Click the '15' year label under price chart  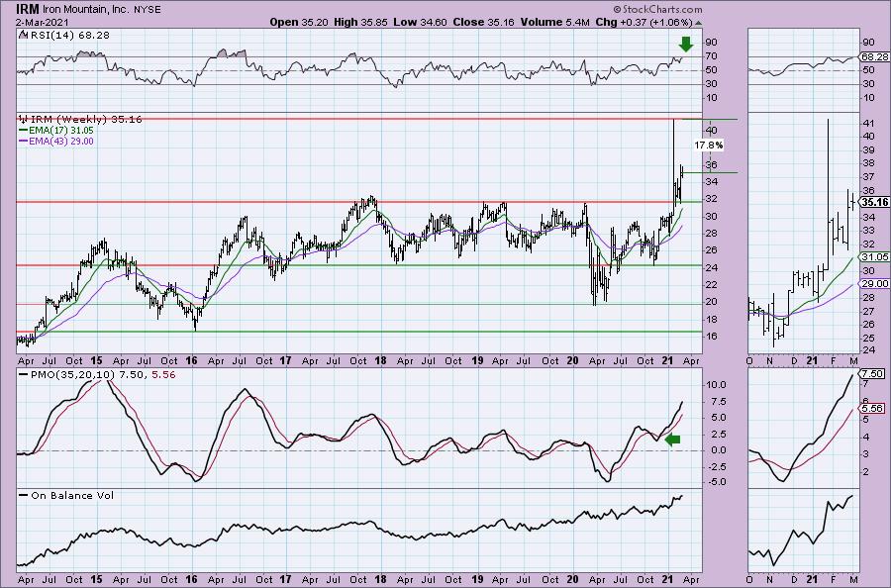coord(97,360)
